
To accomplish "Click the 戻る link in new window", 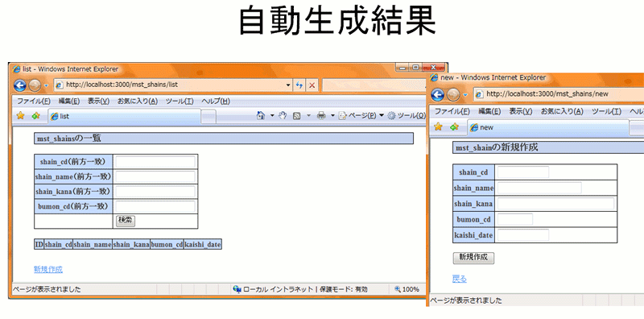I will coord(460,279).
